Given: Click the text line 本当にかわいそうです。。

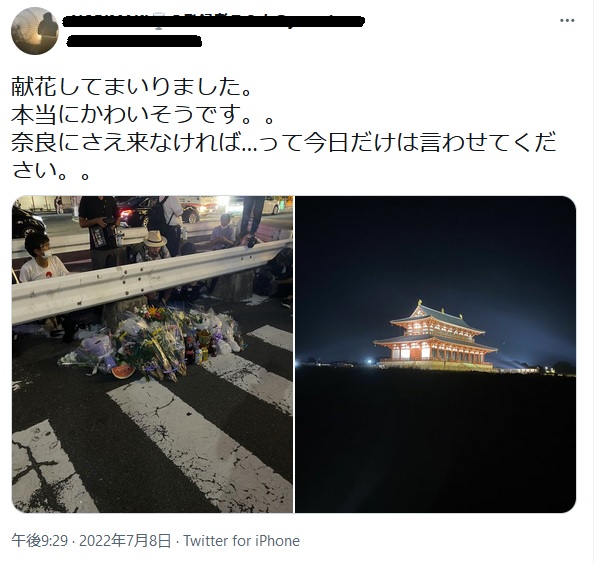Looking at the screenshot, I should 142,114.
